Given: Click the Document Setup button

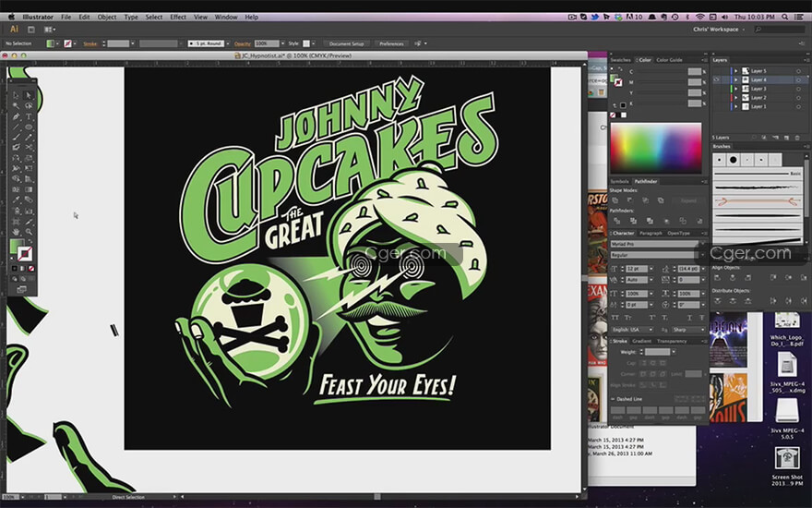Looking at the screenshot, I should [346, 43].
